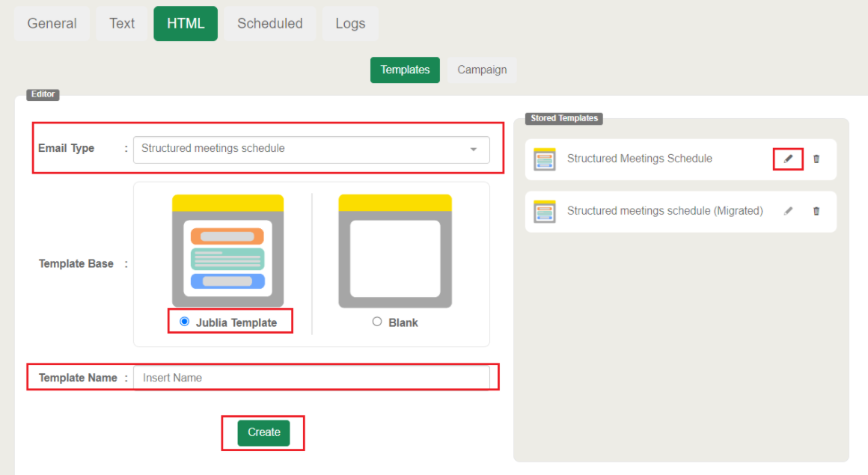Go to the Scheduled tab

coord(269,23)
